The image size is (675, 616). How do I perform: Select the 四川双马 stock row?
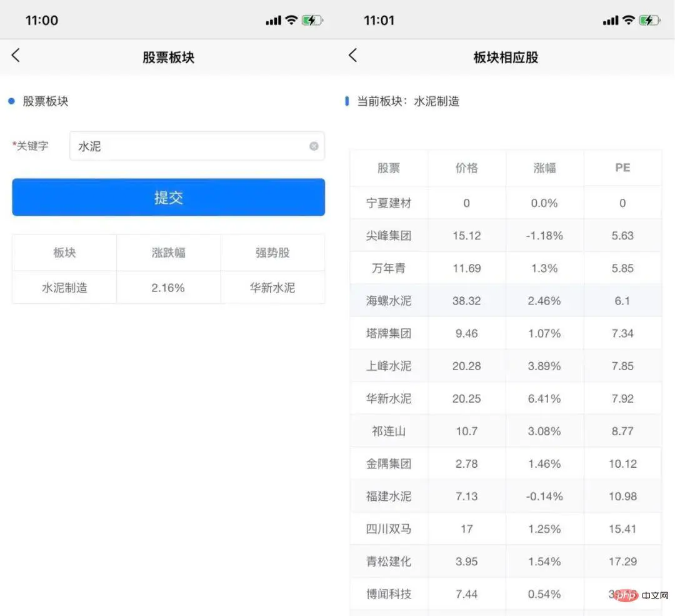506,529
